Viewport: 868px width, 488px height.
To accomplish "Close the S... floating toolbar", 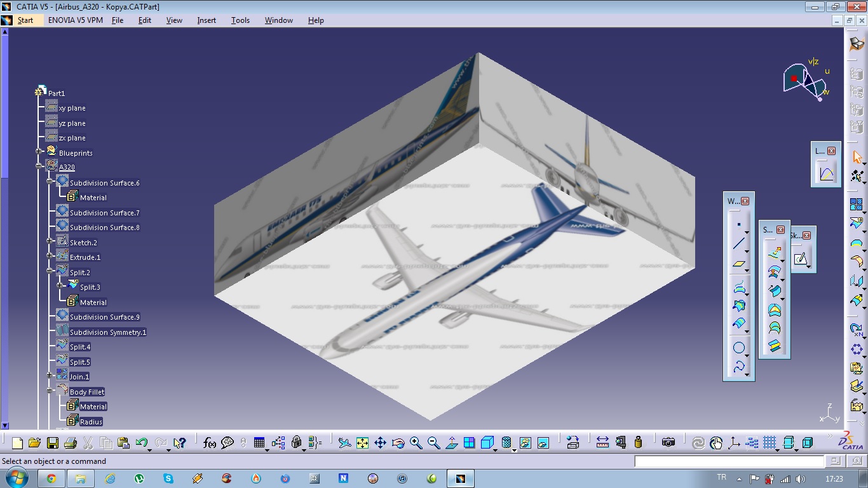I will tap(781, 229).
